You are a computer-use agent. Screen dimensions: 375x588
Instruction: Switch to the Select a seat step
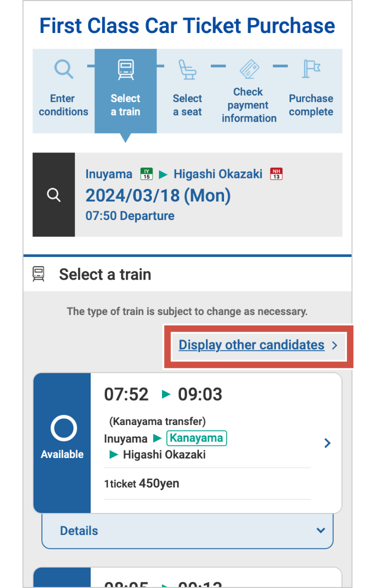[187, 104]
